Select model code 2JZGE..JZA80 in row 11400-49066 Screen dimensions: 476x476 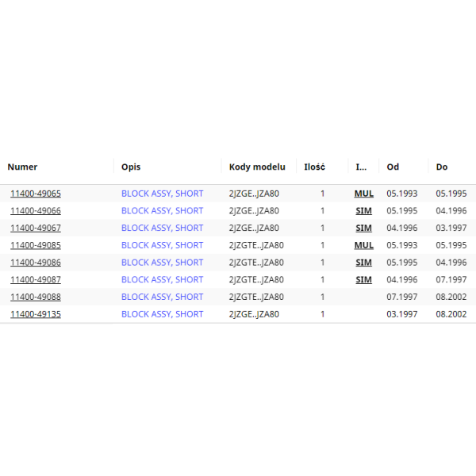pos(254,211)
